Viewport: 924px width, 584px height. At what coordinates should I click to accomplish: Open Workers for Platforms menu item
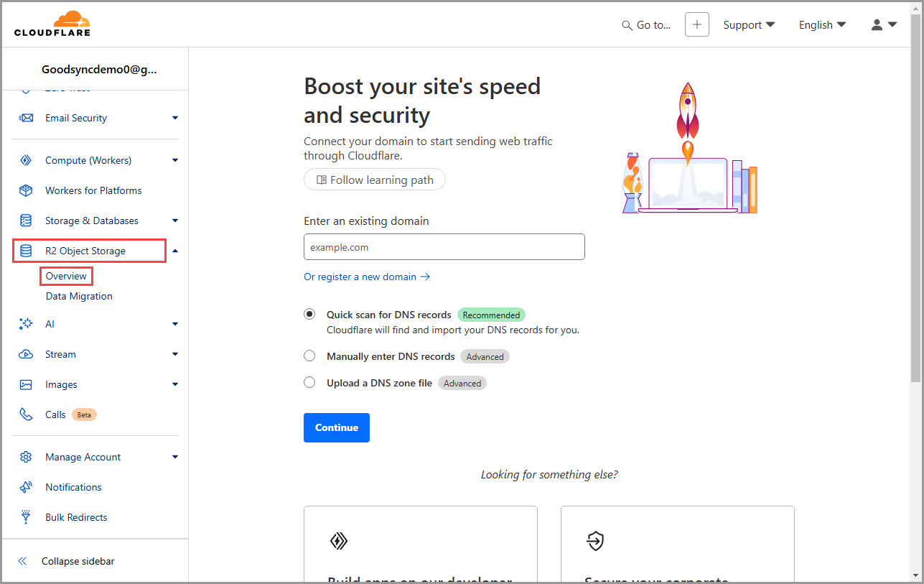click(93, 190)
